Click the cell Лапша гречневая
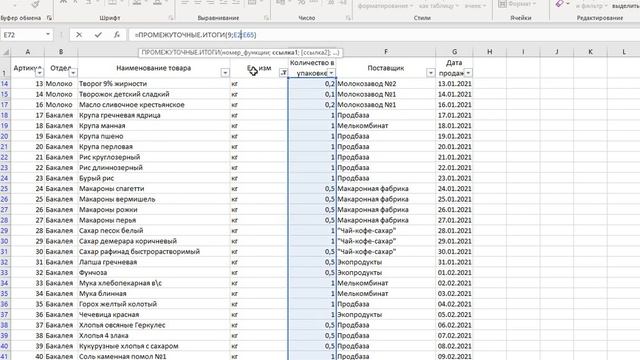640x360 pixels. (x=153, y=262)
